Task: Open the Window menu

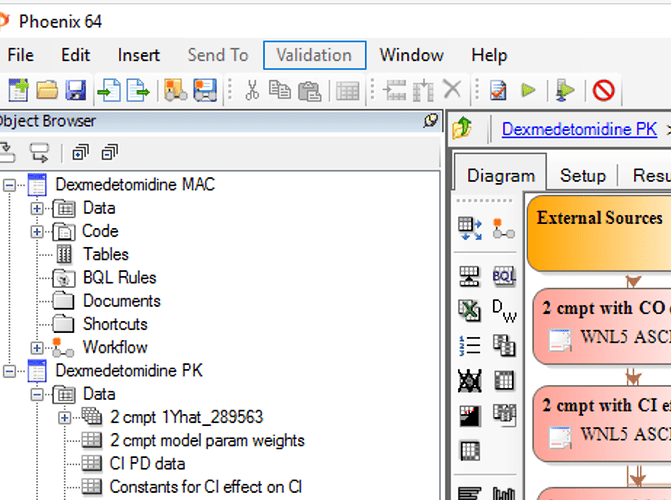Action: tap(412, 55)
